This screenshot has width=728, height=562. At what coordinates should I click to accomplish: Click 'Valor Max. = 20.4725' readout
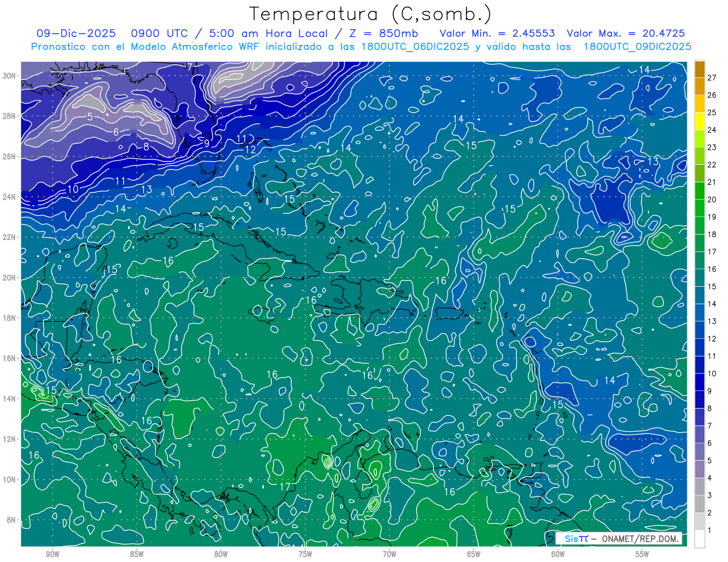(625, 33)
